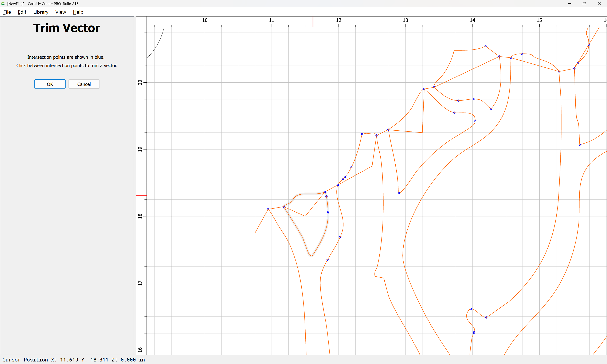
Task: Click ruler mark 20 on the vertical ruler
Action: [x=140, y=82]
